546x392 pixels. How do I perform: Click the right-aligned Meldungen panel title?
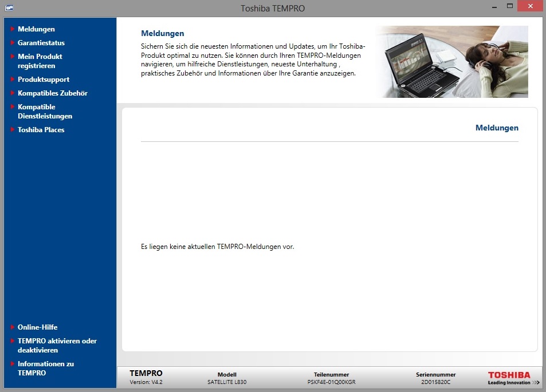pos(497,128)
